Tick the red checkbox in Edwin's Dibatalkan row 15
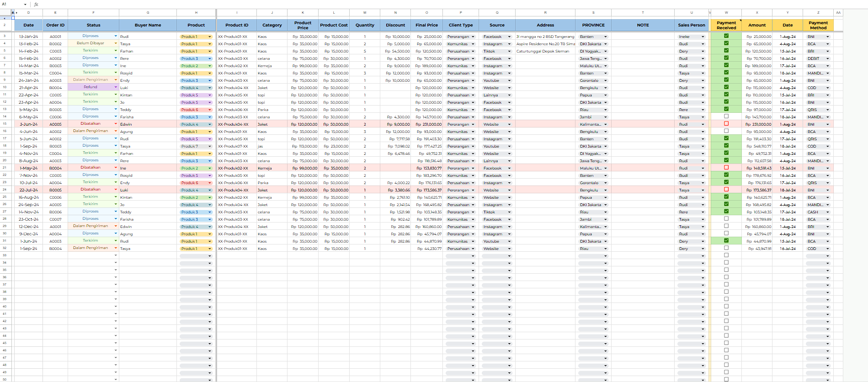The image size is (868, 382). click(726, 124)
